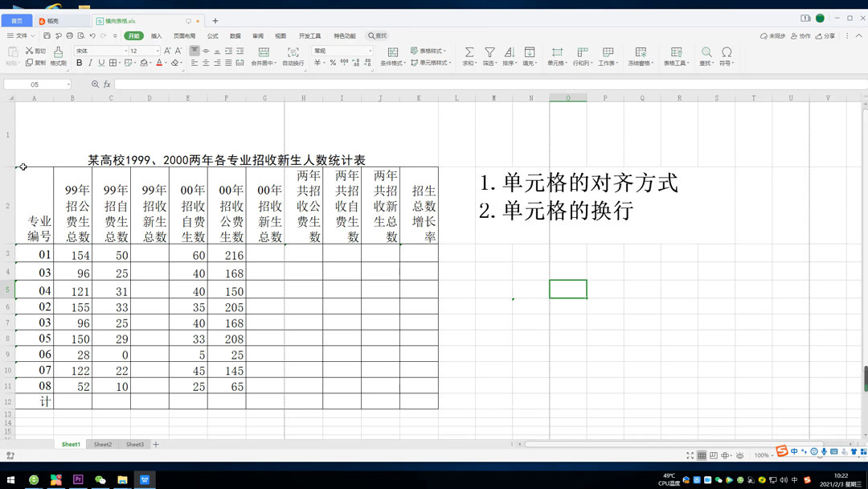The height and width of the screenshot is (489, 868).
Task: Switch to the 插入 ribbon tab
Action: (155, 35)
